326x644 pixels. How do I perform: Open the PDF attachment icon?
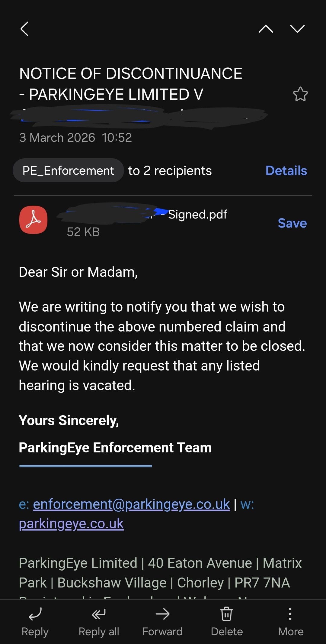tap(33, 220)
